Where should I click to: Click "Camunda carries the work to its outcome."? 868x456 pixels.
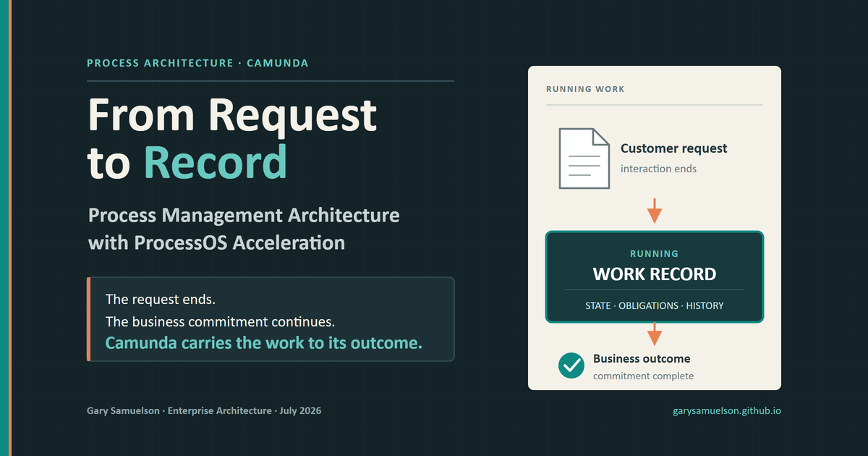pyautogui.click(x=264, y=343)
